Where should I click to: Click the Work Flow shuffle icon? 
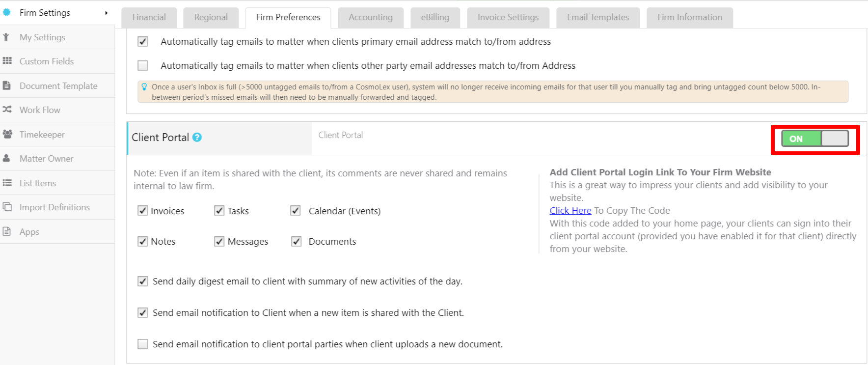[7, 110]
